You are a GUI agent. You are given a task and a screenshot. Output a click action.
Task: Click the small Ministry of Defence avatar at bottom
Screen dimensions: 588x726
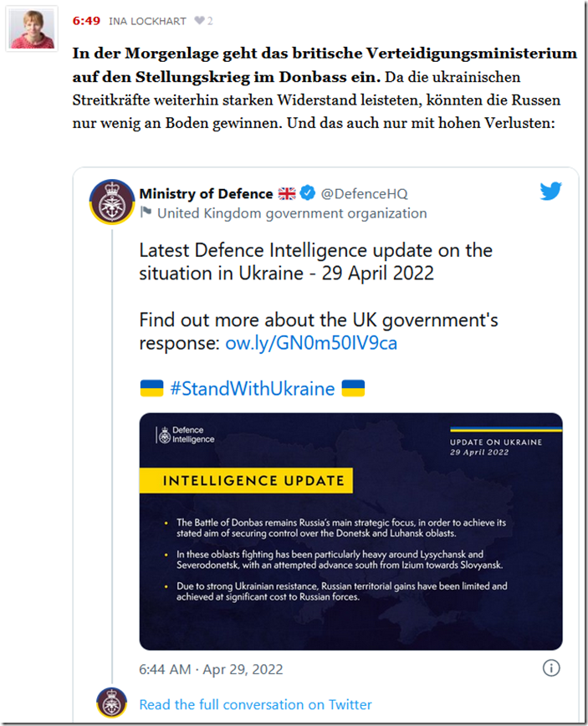click(111, 703)
